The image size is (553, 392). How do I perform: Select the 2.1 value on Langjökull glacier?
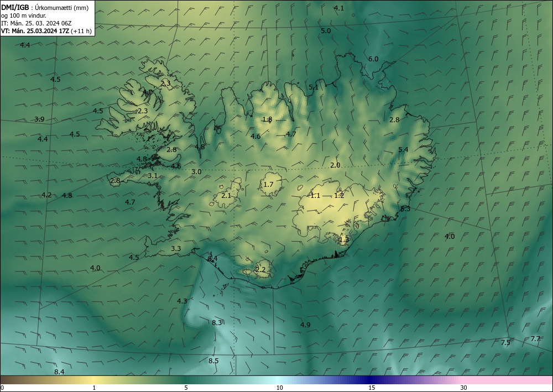tap(226, 195)
